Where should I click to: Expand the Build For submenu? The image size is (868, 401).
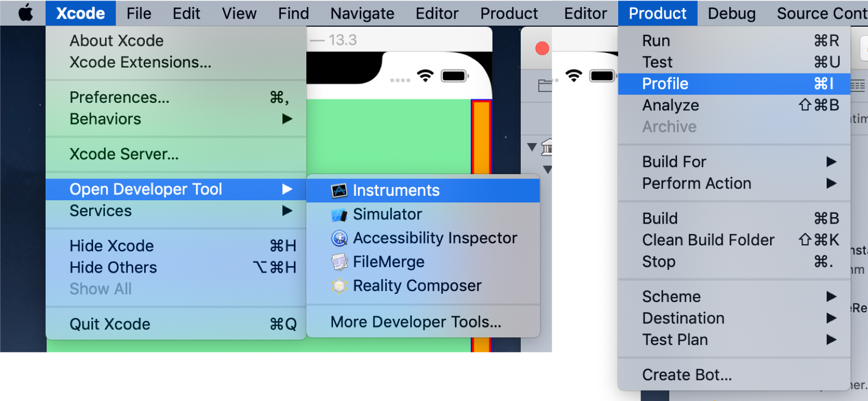pyautogui.click(x=830, y=162)
